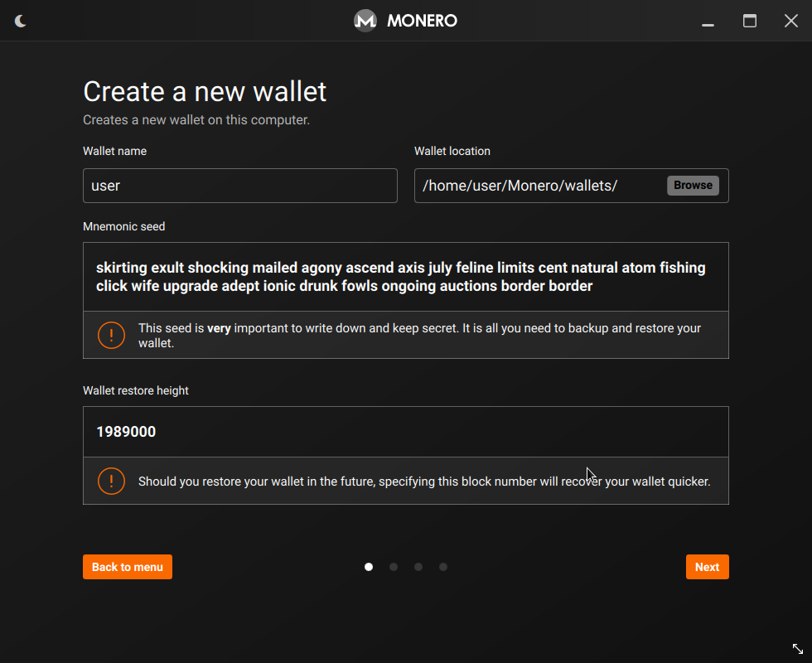Image resolution: width=812 pixels, height=663 pixels.
Task: Minimize the Monero wallet window
Action: 708,22
